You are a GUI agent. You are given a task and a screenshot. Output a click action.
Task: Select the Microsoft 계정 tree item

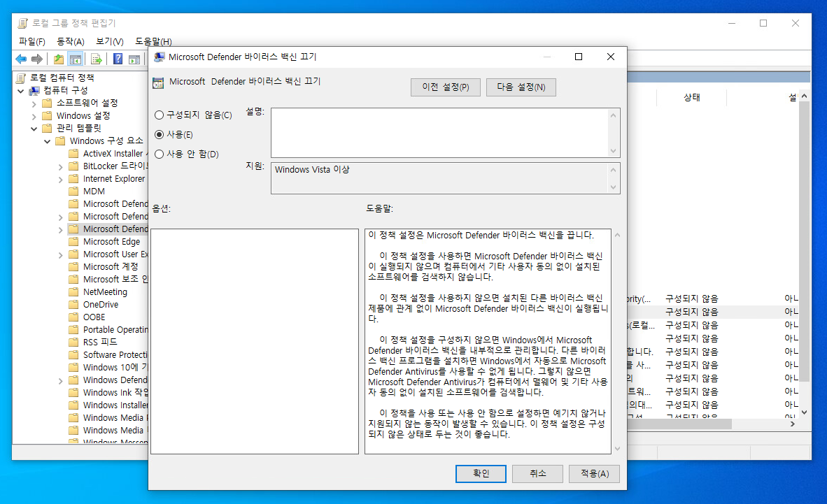(111, 267)
